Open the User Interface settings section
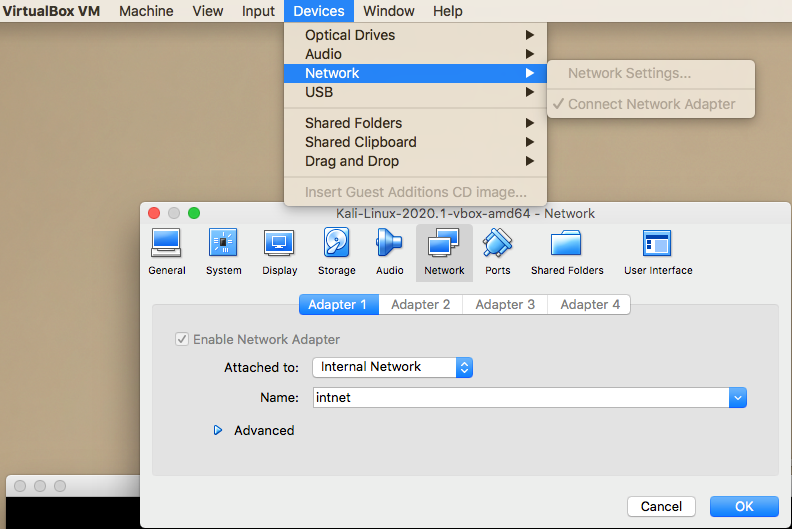The width and height of the screenshot is (792, 529). click(658, 252)
